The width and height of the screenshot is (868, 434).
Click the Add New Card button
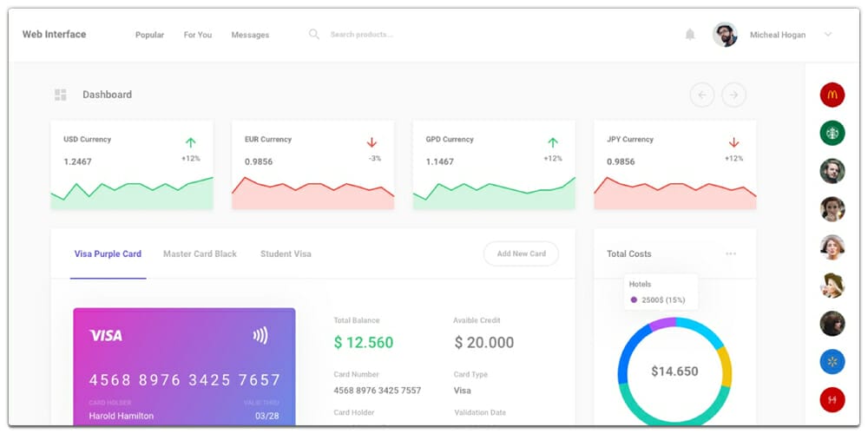click(521, 253)
